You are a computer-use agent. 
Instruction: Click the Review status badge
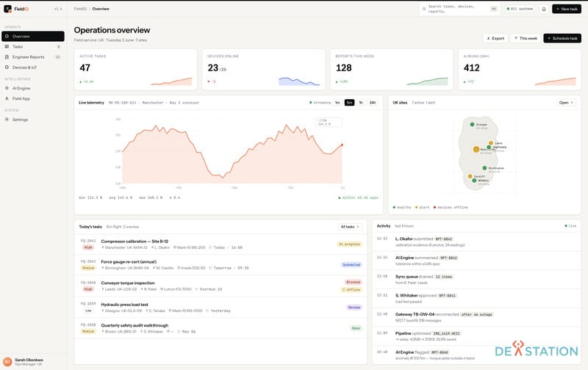pyautogui.click(x=354, y=308)
